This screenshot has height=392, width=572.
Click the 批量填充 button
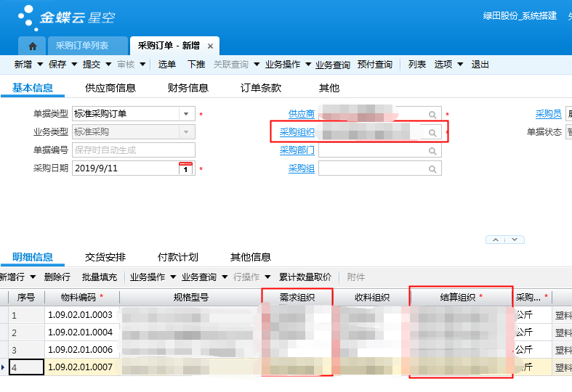(x=100, y=277)
